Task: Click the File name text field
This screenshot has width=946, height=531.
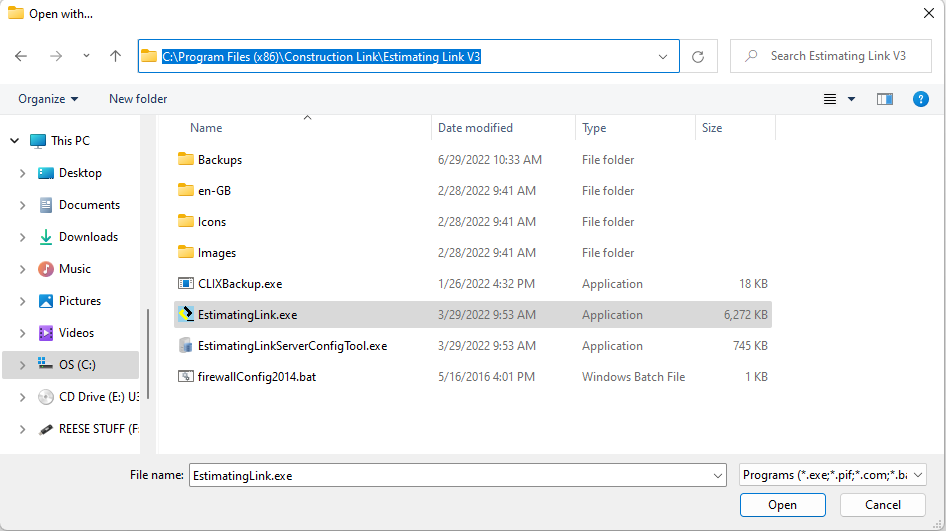Action: [449, 475]
